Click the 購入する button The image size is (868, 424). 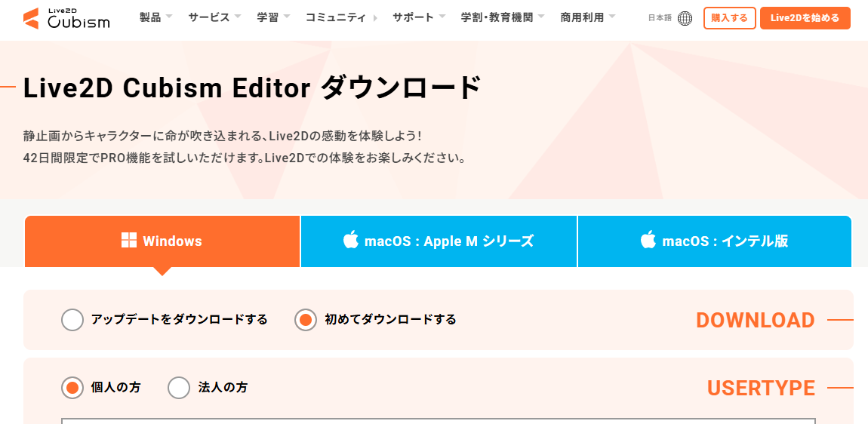(x=729, y=18)
